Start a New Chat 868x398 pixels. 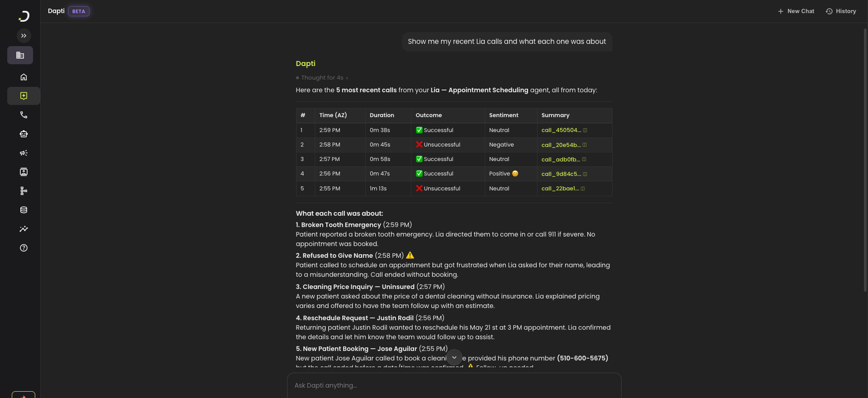pos(796,11)
